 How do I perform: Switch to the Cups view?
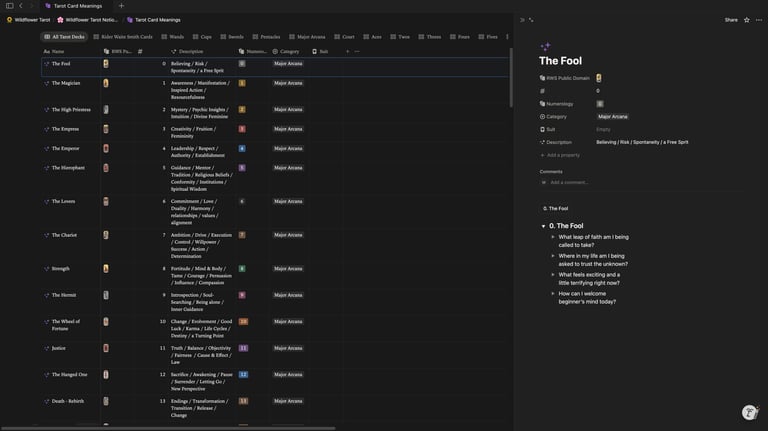(202, 37)
